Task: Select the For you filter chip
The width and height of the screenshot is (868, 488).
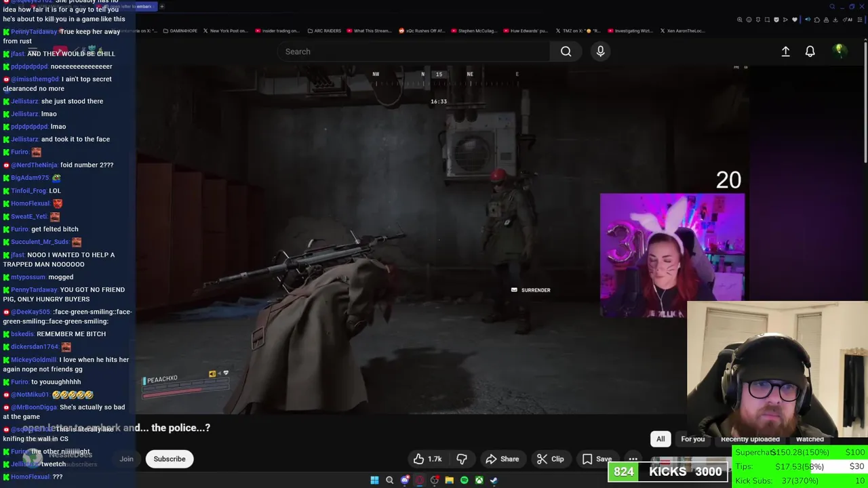Action: pyautogui.click(x=693, y=439)
